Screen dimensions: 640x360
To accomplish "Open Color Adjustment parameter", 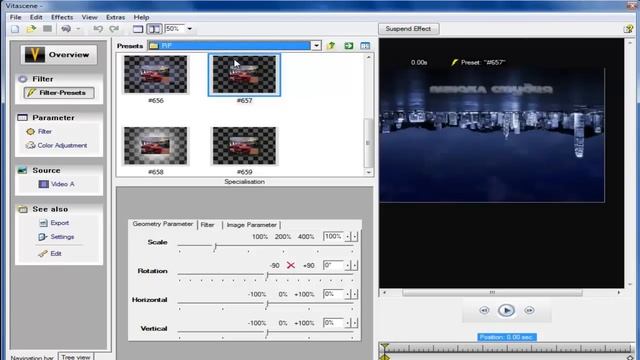I will (x=57, y=145).
